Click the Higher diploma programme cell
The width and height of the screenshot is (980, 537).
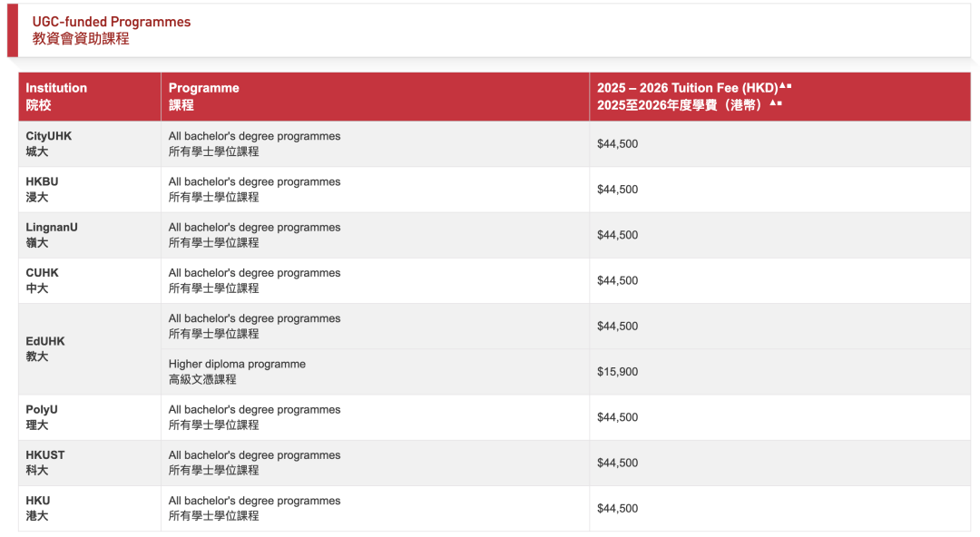tap(375, 371)
